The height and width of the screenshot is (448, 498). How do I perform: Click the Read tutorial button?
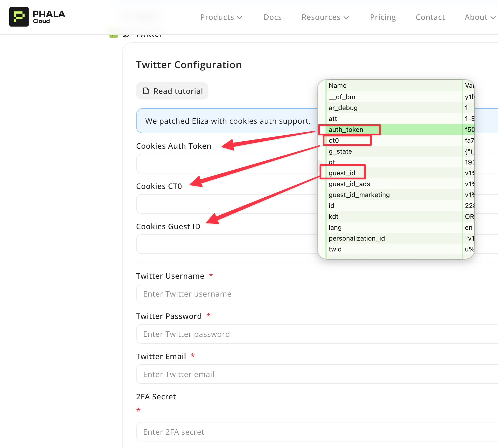point(172,91)
